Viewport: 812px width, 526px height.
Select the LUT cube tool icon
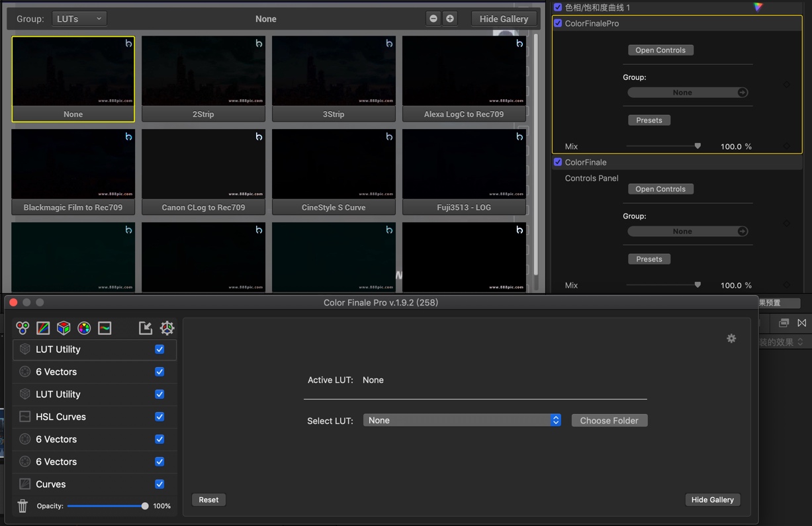point(64,328)
